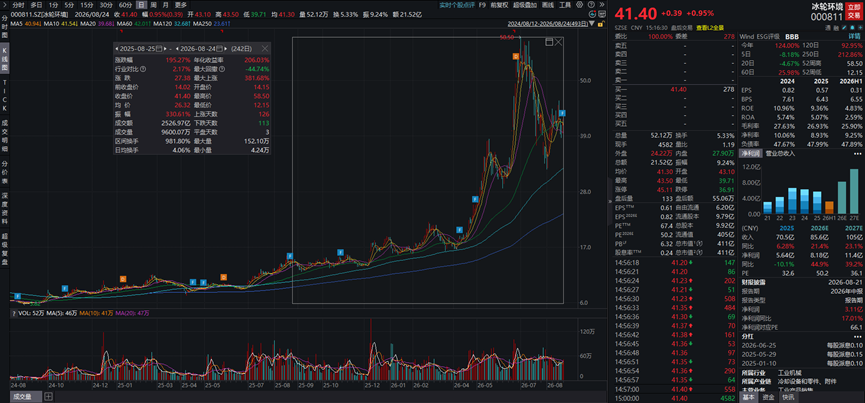This screenshot has width=865, height=403.
Task: Open the 成交明细 sidebar view
Action: pos(4,134)
